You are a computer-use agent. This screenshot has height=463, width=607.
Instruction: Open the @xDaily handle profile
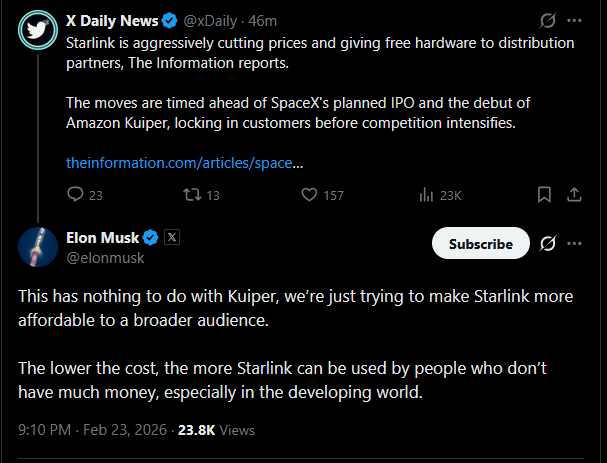[207, 20]
